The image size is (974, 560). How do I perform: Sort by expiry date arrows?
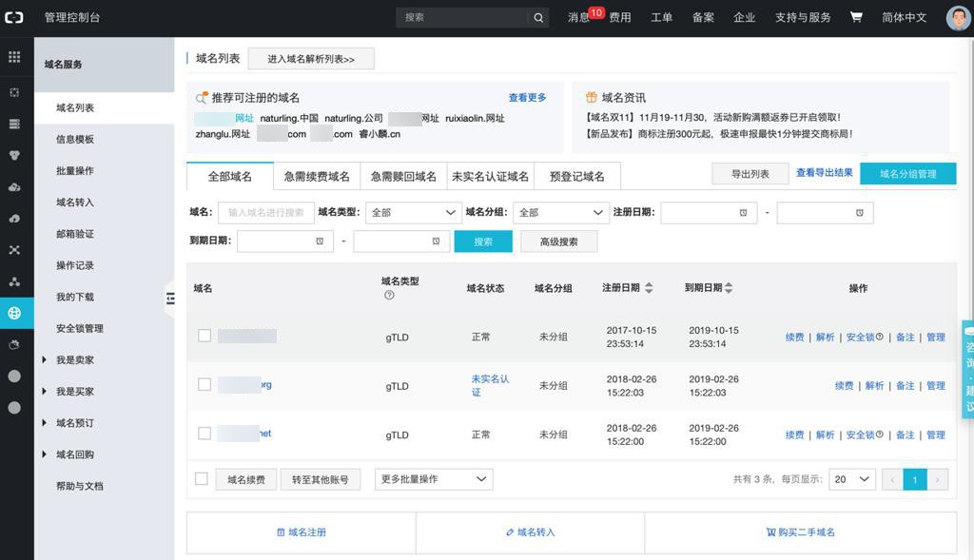729,287
